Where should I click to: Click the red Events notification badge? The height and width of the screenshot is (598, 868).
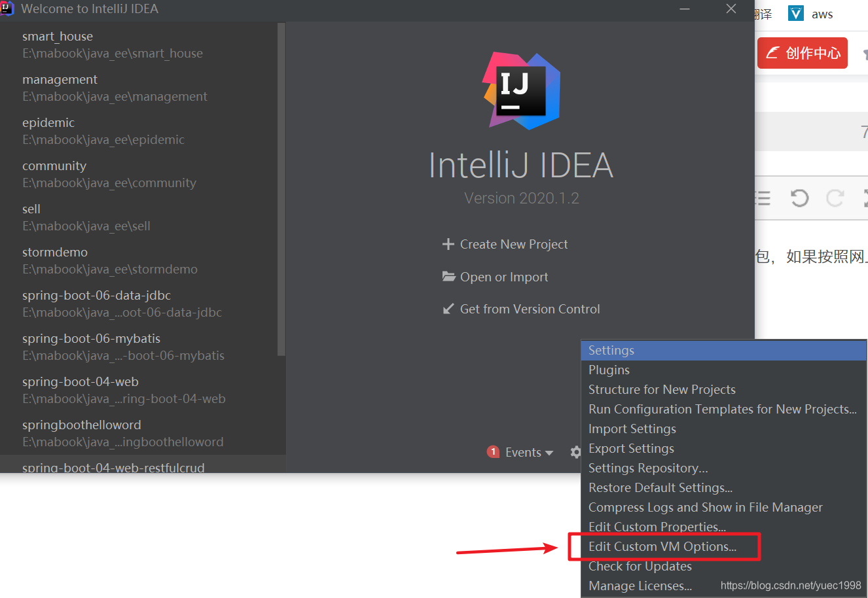point(494,452)
